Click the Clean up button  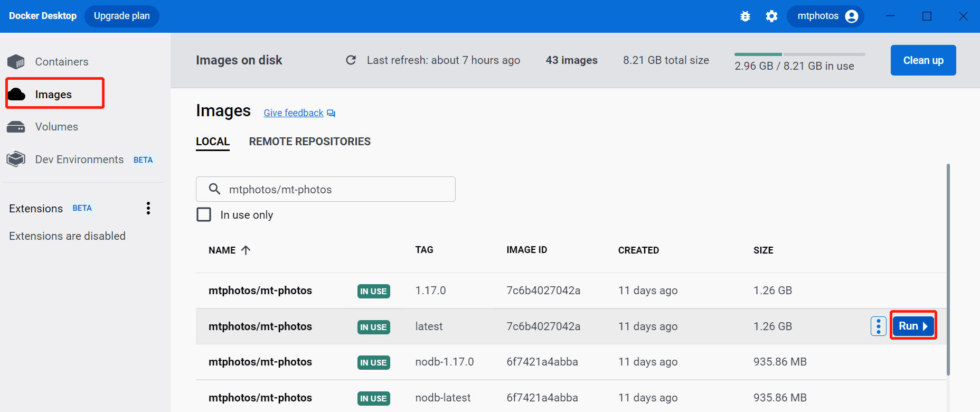(923, 60)
